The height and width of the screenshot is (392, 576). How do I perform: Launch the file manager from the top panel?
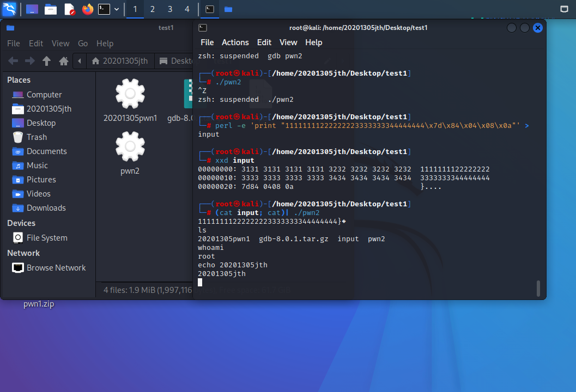[x=51, y=9]
